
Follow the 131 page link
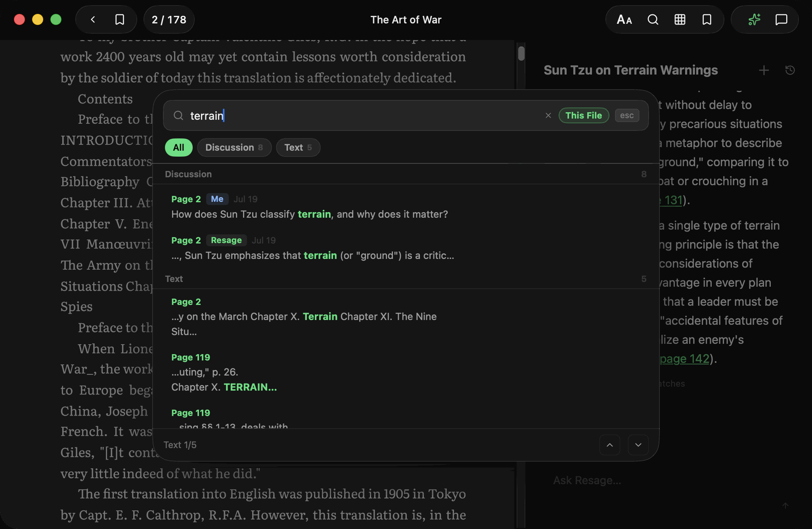(x=670, y=200)
